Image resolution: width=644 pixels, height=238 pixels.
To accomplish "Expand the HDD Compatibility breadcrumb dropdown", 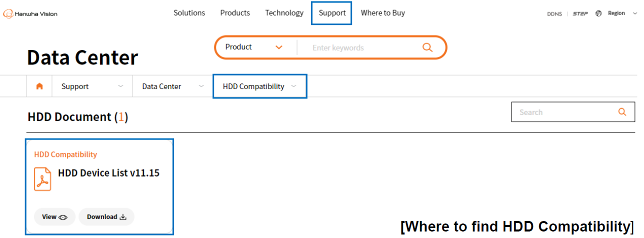I will coord(293,86).
